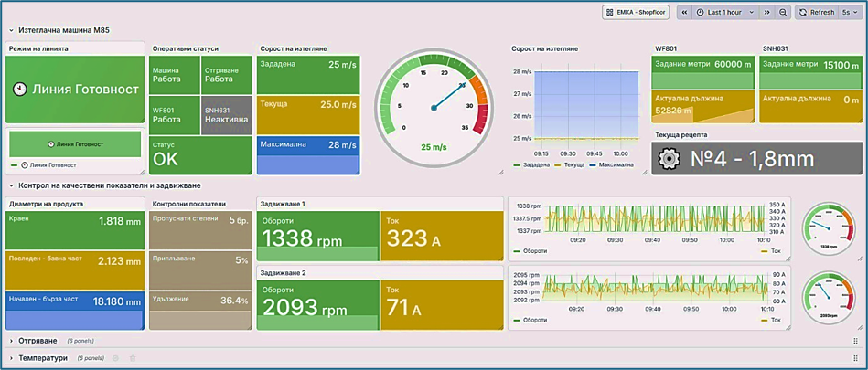Toggle the Максимална series in speed chart legend
Screen dimensions: 868x370
(x=609, y=164)
